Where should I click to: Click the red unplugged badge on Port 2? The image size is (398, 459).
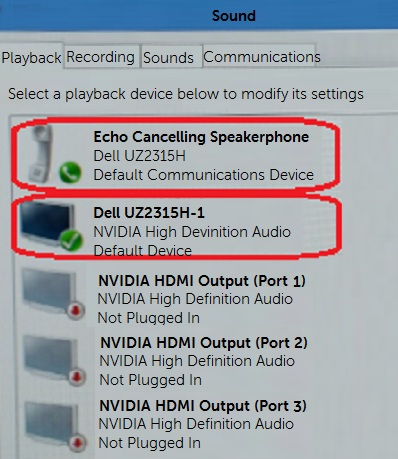[77, 377]
